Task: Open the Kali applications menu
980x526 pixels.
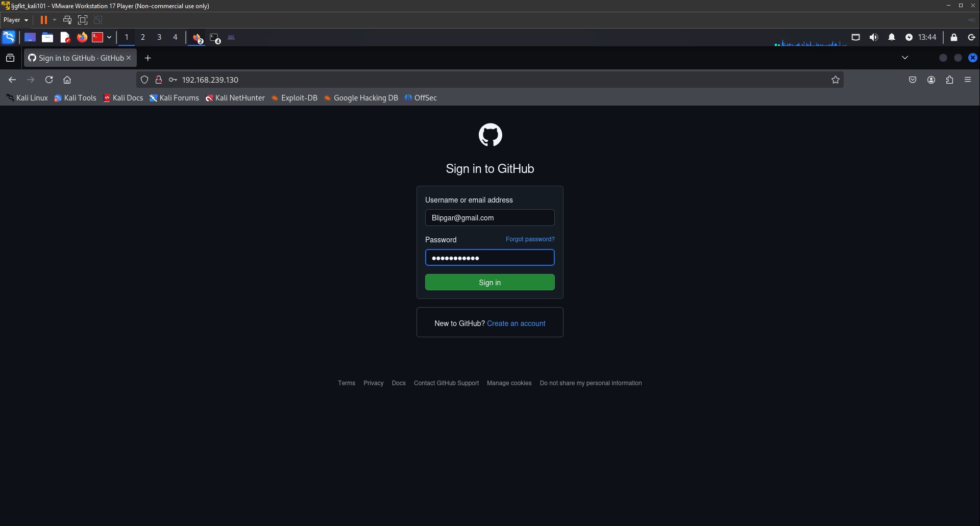Action: click(9, 37)
